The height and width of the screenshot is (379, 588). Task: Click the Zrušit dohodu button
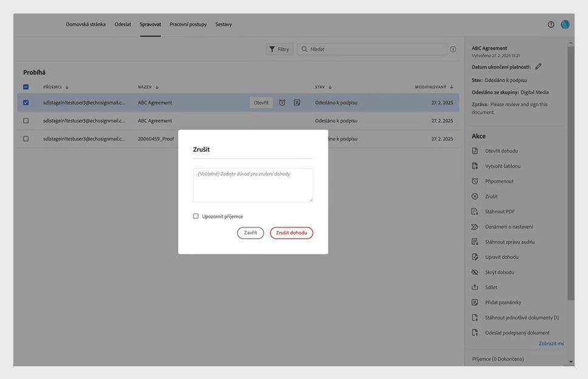(291, 233)
